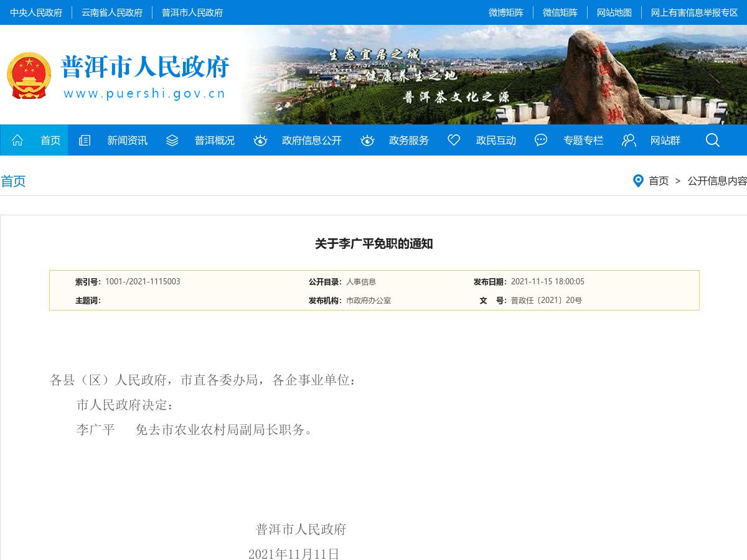Open the 政民互动 menu
Screen dimensions: 747x560
[x=496, y=140]
